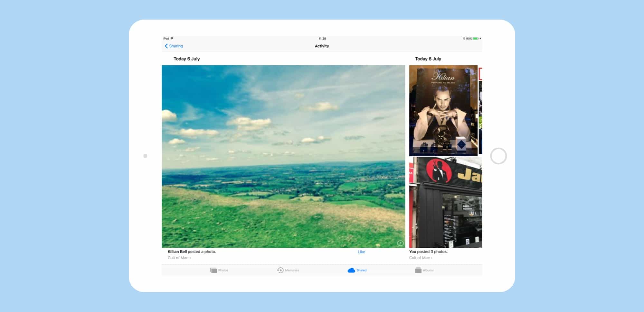Open Cult of Mac under You posted 3 photos

420,258
